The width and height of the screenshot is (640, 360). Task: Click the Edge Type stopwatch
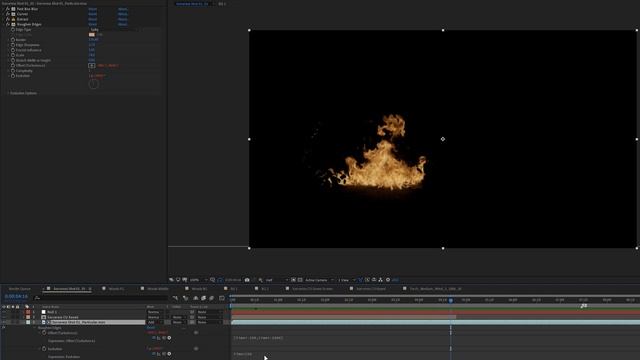tap(13, 29)
